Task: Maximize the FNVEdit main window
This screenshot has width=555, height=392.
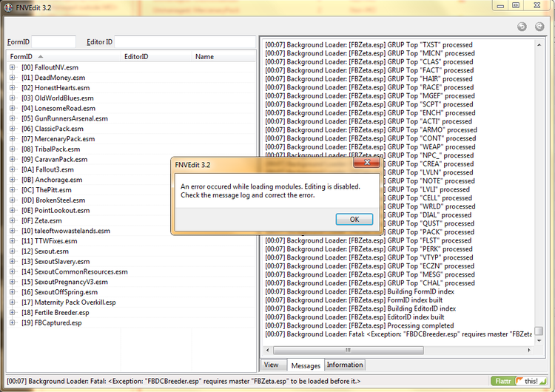Action: 516,5
